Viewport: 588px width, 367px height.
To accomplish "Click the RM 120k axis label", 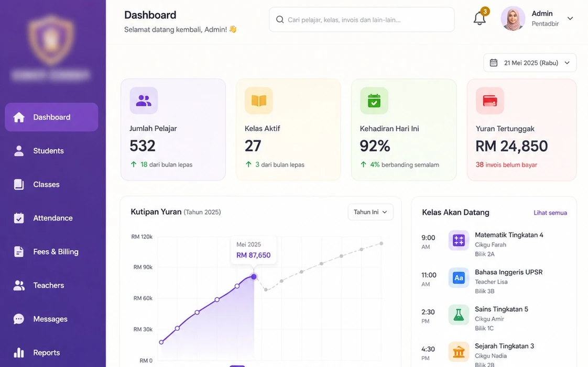I will [x=141, y=237].
